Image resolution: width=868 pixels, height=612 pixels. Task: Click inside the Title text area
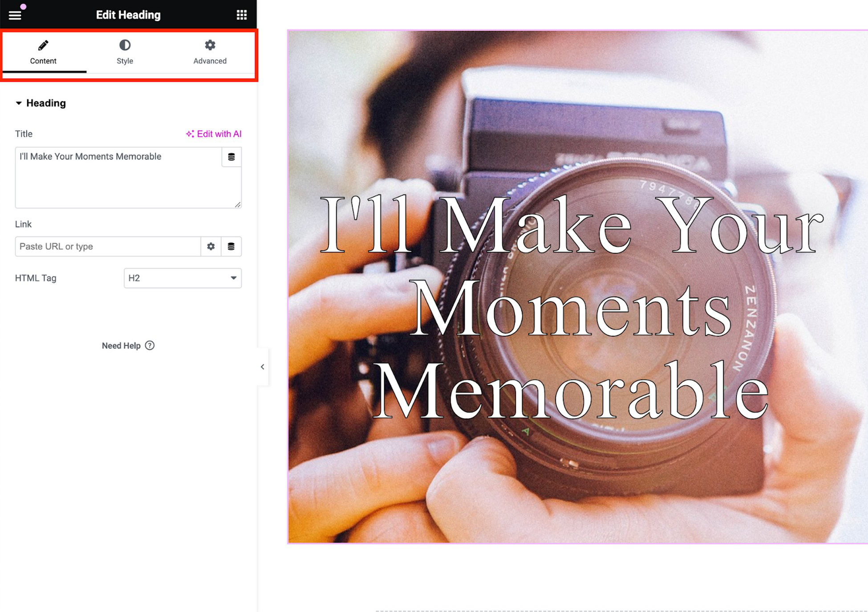click(x=111, y=178)
